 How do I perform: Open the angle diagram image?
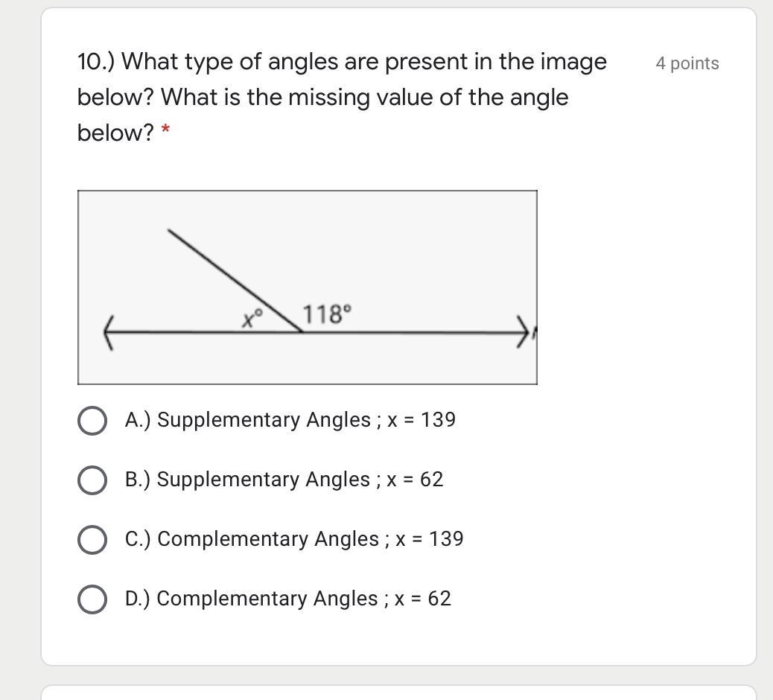[307, 287]
